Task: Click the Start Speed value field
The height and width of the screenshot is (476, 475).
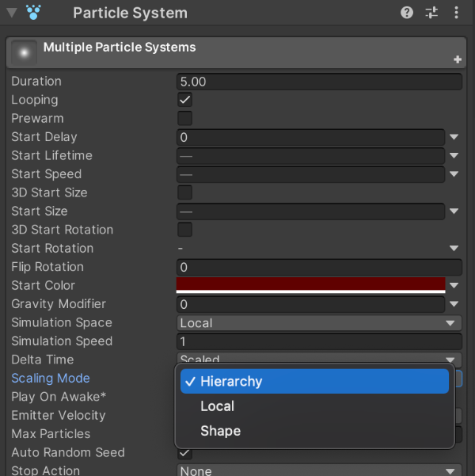Action: click(x=311, y=174)
